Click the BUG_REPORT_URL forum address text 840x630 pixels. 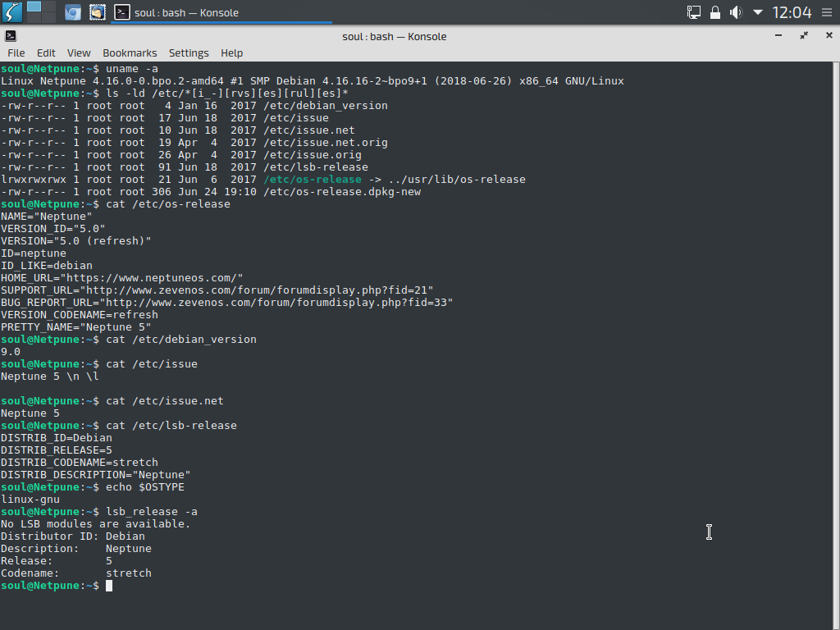(x=226, y=303)
